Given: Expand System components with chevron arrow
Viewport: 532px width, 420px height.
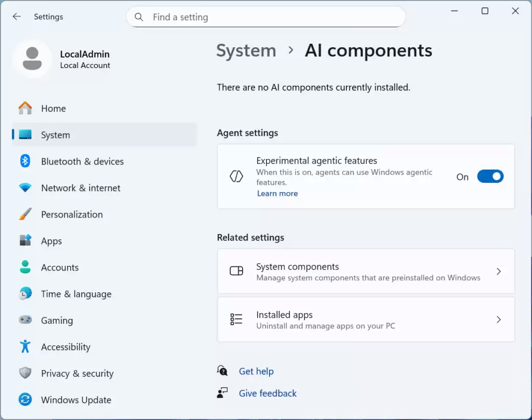Looking at the screenshot, I should pyautogui.click(x=498, y=272).
